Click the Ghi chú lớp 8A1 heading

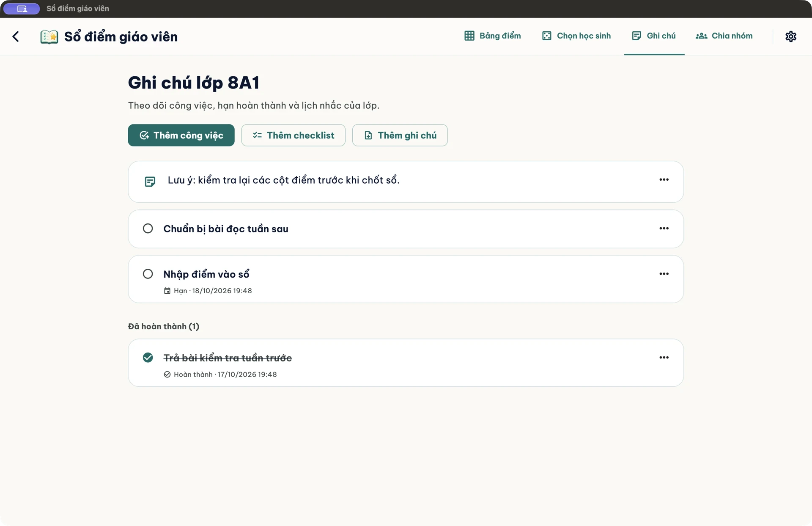pos(194,83)
